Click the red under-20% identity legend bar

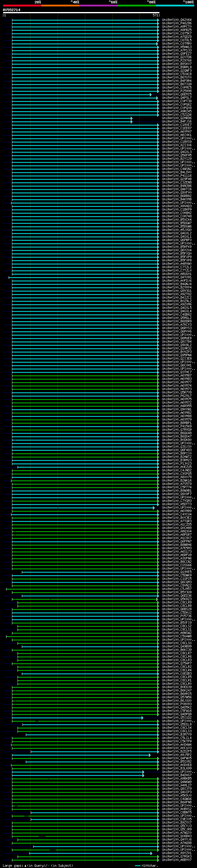click(22, 6)
